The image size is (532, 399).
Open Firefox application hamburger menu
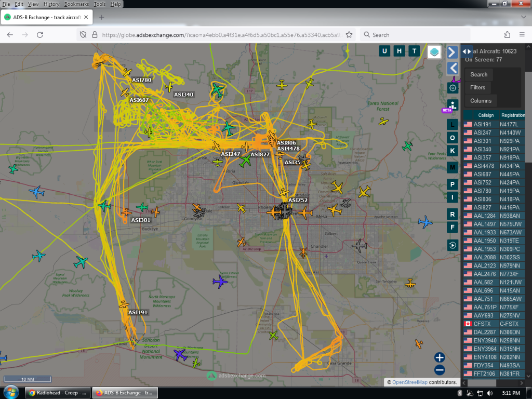point(522,35)
